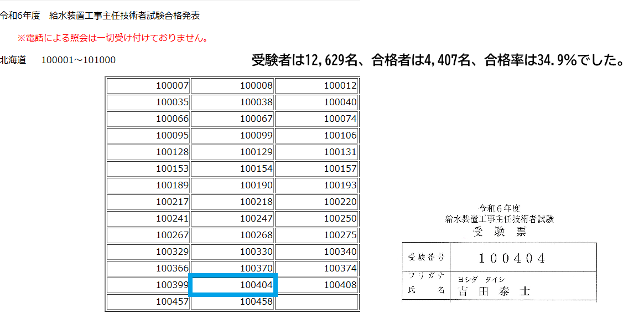
Task: Click table cell 100366
Action: pyautogui.click(x=149, y=268)
